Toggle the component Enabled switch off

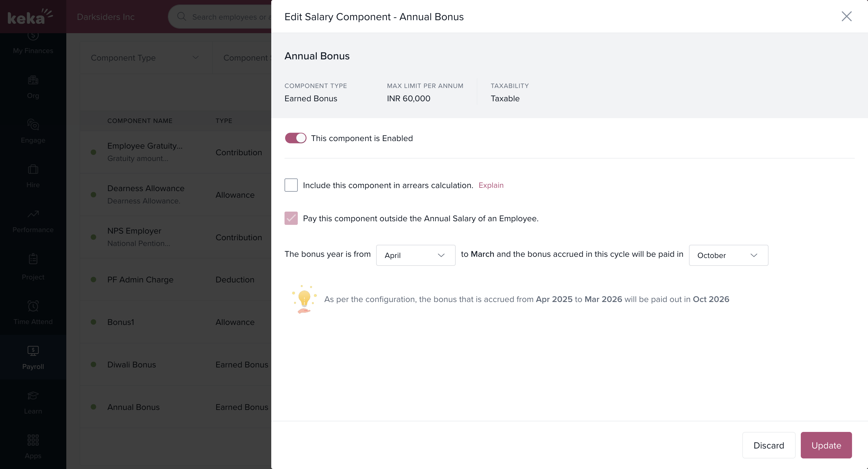tap(295, 138)
